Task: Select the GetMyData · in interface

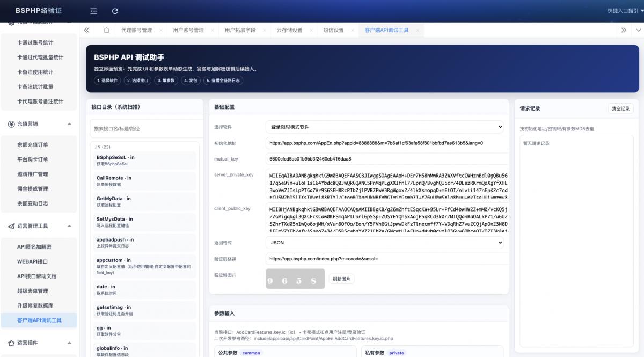Action: tap(144, 201)
